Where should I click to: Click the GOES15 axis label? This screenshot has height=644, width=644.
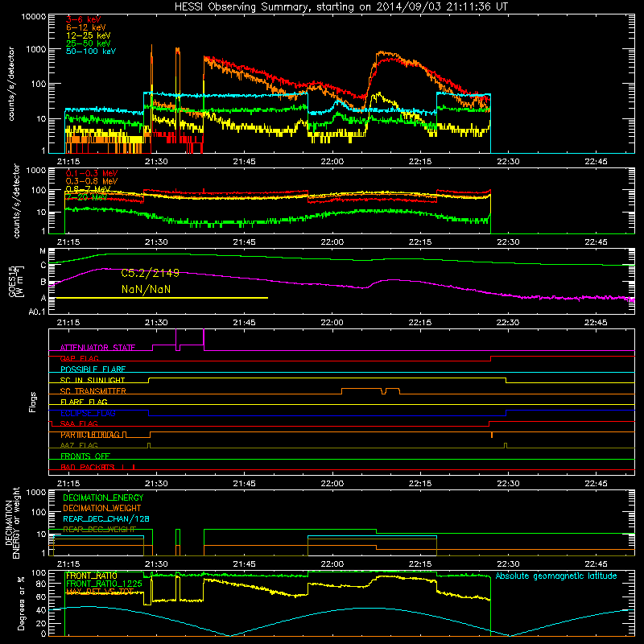[x=13, y=281]
